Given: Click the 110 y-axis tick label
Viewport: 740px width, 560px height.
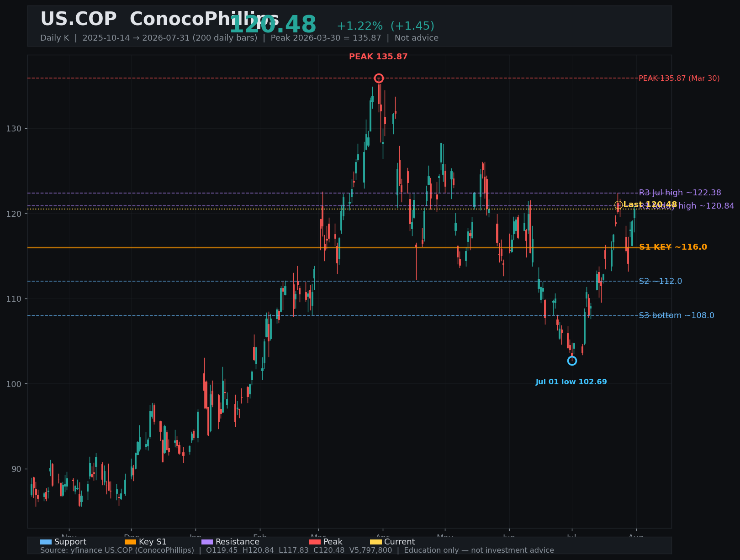Looking at the screenshot, I should click(14, 299).
